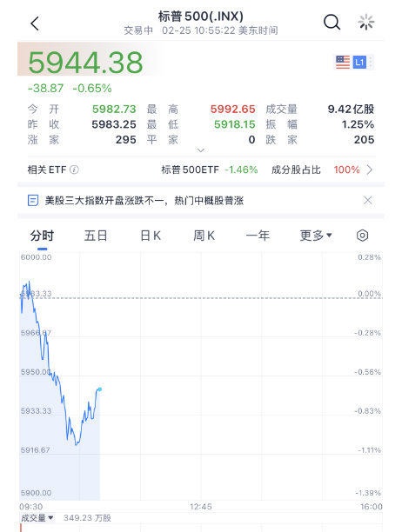Switch to the 日K tab
Viewport: 402px width, 532px height.
151,235
